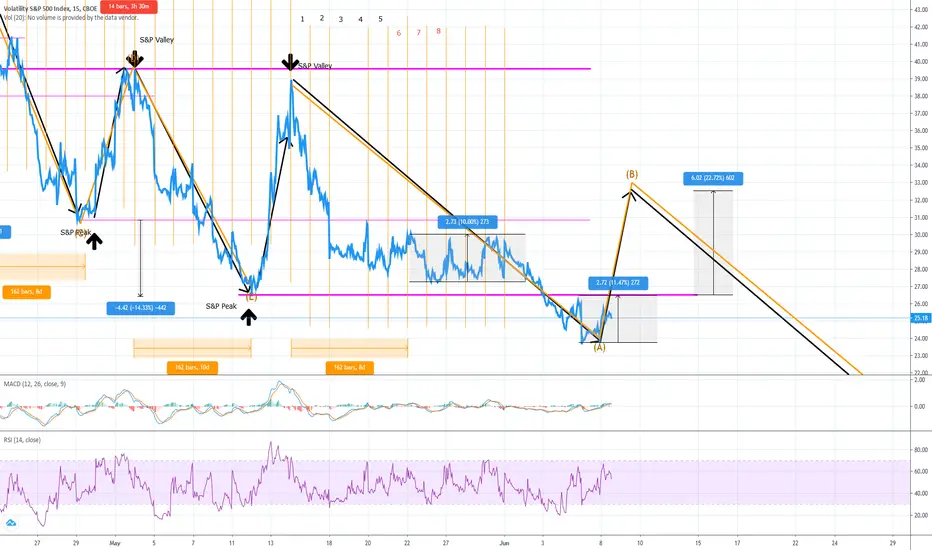The width and height of the screenshot is (932, 550).
Task: Click 30.00 on the price scale
Action: point(921,235)
